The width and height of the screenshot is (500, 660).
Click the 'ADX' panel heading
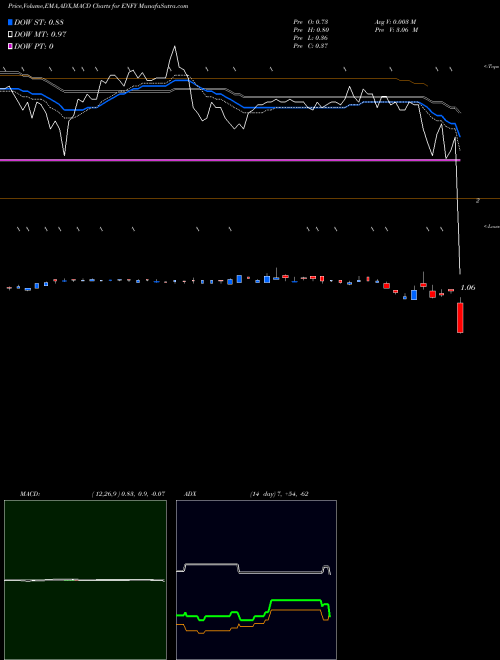(190, 494)
